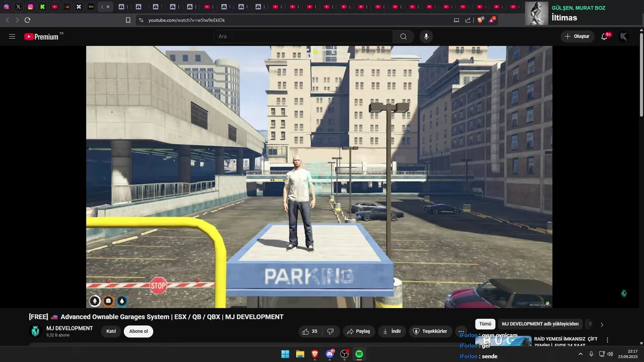
Task: Switch to the pinned Instagram tab
Action: tap(30, 7)
